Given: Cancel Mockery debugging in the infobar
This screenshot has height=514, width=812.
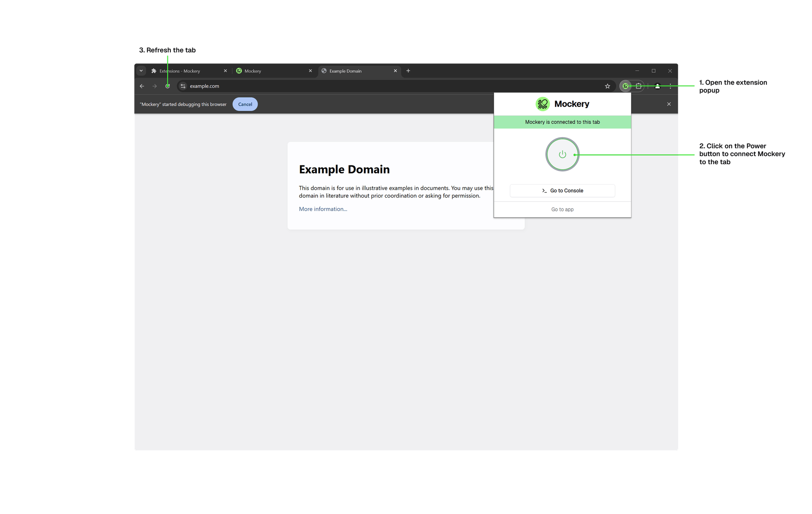Looking at the screenshot, I should 245,104.
